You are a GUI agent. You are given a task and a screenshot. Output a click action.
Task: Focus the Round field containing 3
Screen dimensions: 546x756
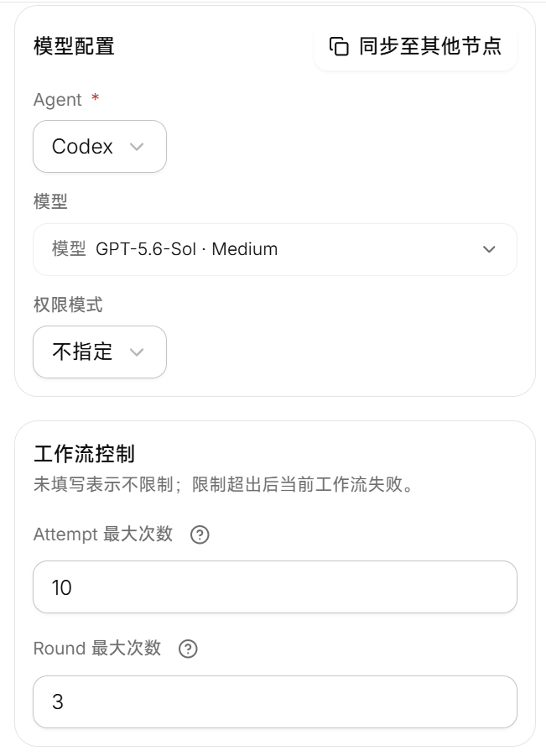pyautogui.click(x=275, y=701)
